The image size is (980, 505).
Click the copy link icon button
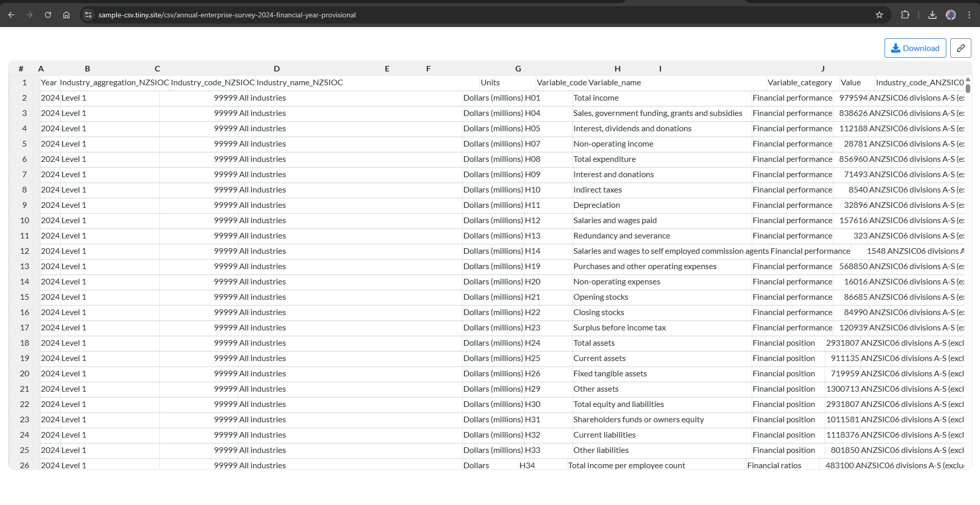(961, 48)
